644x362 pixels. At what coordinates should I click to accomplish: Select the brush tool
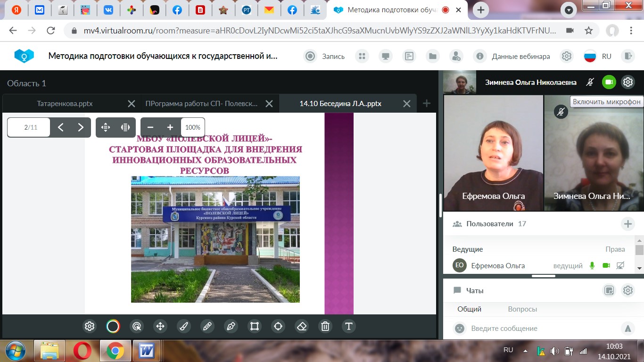[x=184, y=326]
